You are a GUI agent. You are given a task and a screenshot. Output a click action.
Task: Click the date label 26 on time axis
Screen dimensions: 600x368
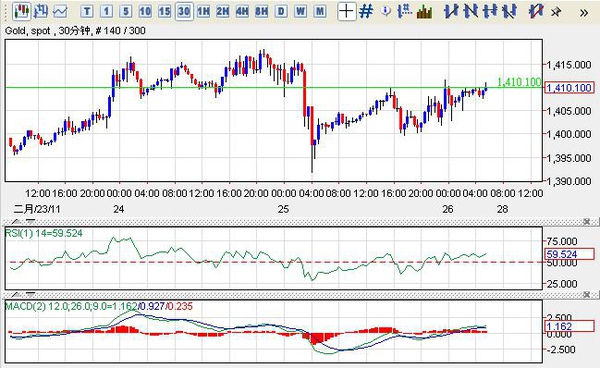(448, 209)
